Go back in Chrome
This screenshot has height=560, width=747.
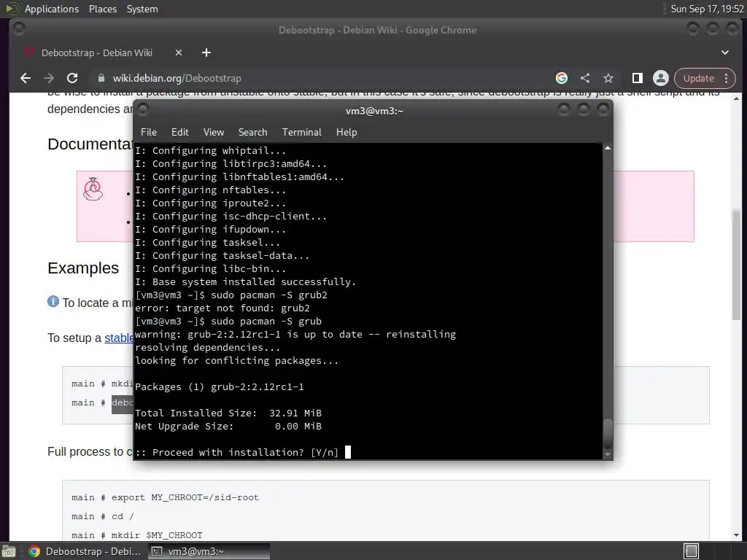(x=26, y=78)
